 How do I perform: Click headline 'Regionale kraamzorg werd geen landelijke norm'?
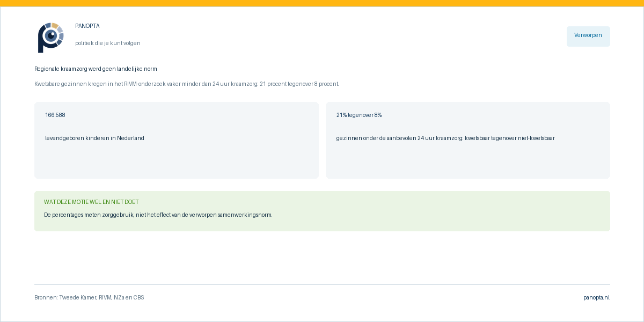click(96, 69)
